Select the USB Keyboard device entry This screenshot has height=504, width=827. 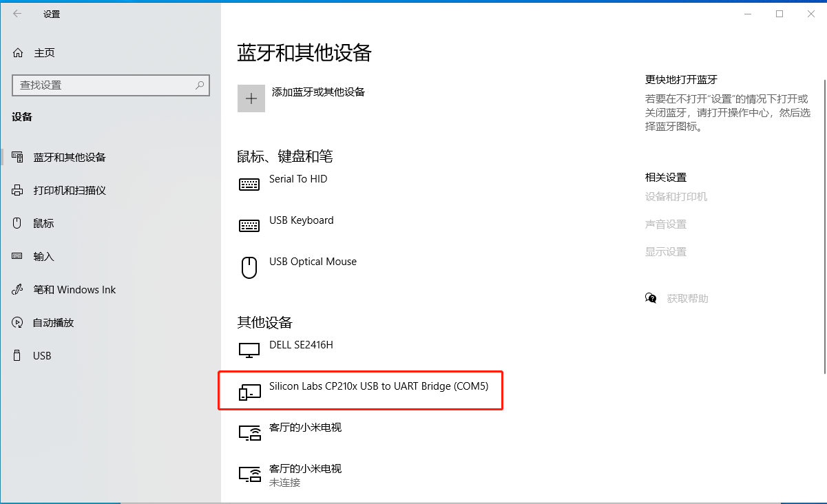pos(301,220)
